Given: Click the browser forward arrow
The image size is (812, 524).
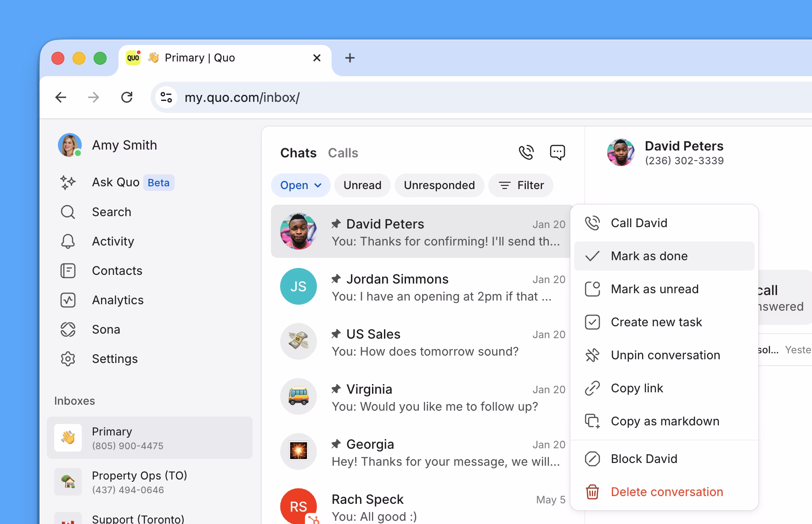Looking at the screenshot, I should coord(94,97).
